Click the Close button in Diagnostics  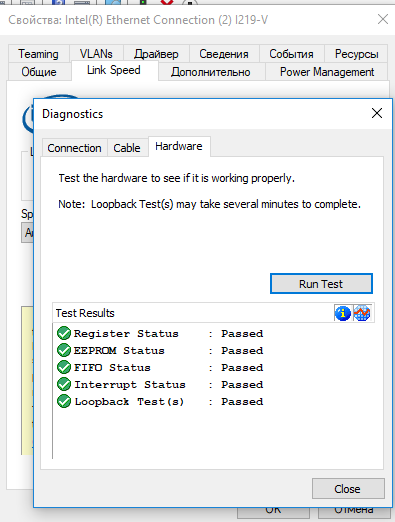(348, 489)
